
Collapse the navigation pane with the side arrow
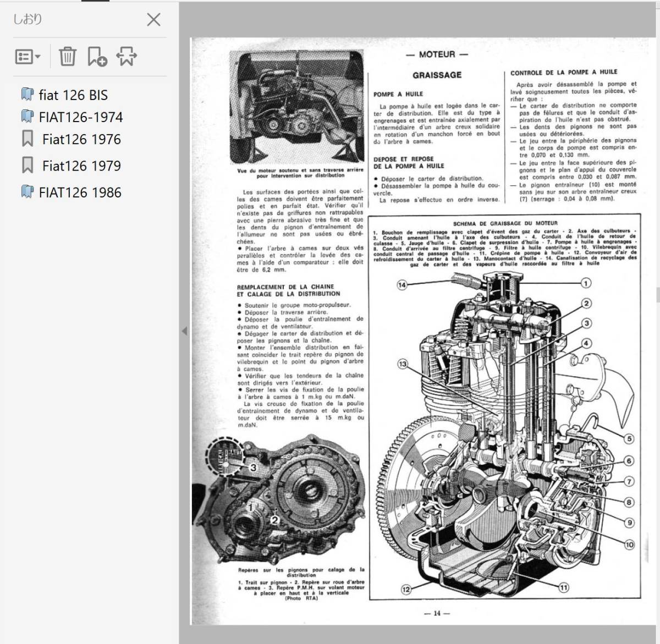pyautogui.click(x=184, y=331)
